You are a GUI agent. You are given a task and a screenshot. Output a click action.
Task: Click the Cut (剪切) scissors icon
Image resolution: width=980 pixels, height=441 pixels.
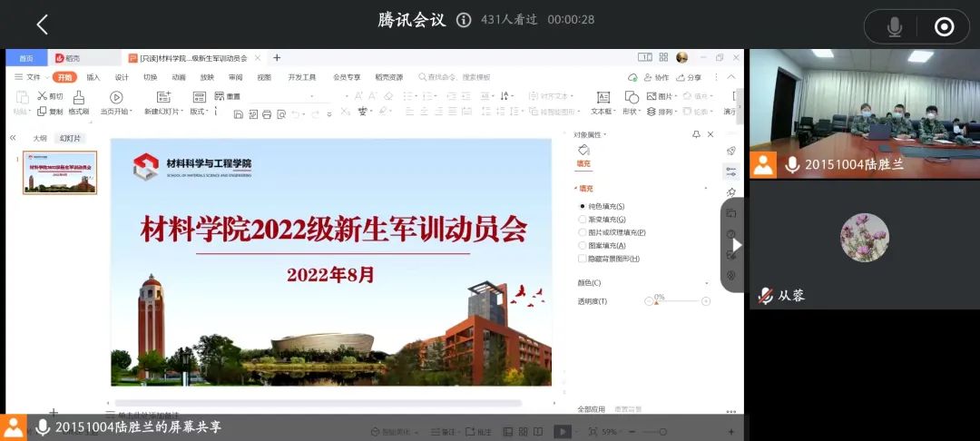coord(43,95)
